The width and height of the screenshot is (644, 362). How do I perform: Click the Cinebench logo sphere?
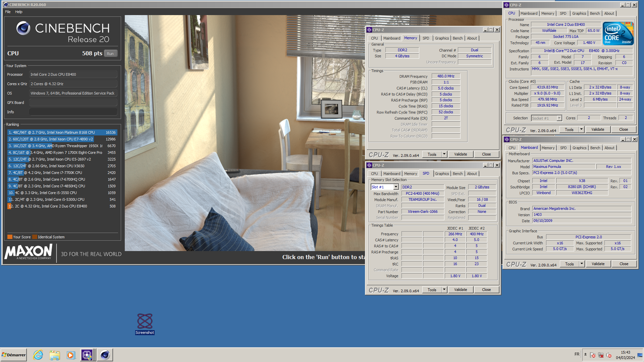23,28
